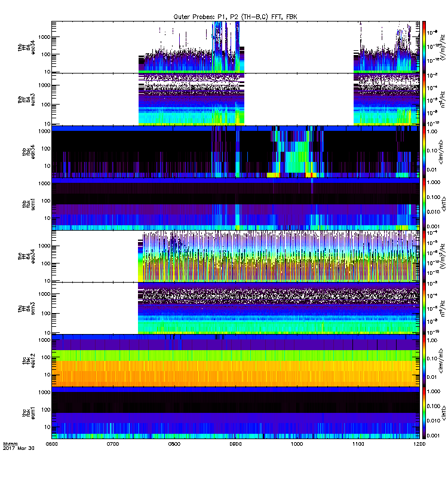Click the thb fff eac34 color bar

[x=424, y=47]
